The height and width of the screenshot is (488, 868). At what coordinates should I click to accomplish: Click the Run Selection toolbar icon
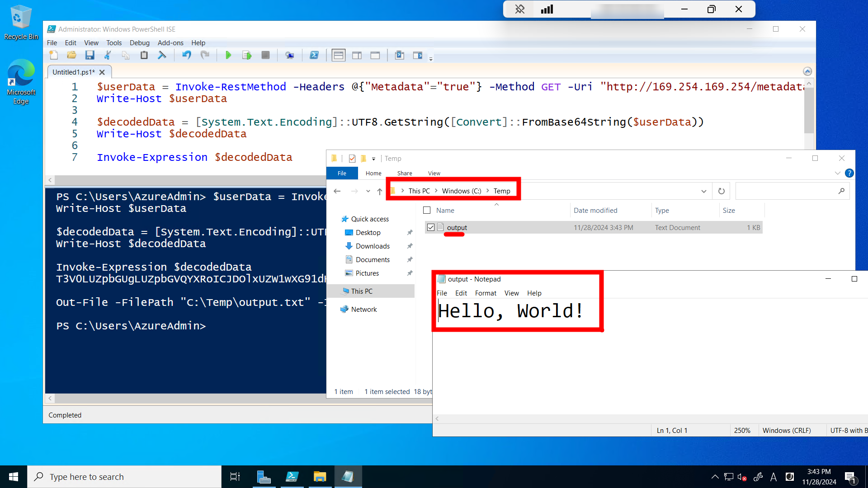click(x=247, y=55)
